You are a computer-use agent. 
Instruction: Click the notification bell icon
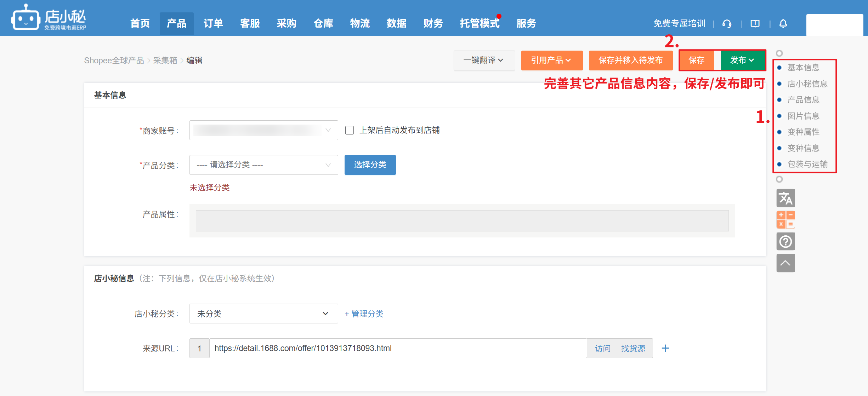tap(783, 24)
